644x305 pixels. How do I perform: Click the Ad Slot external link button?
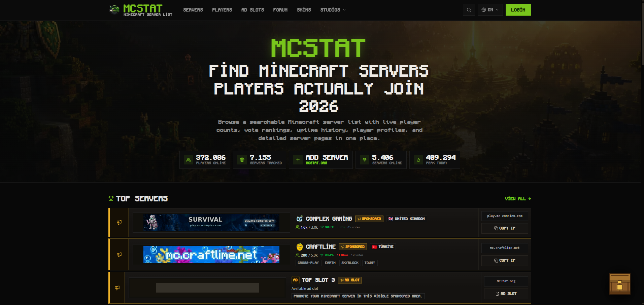tap(506, 294)
